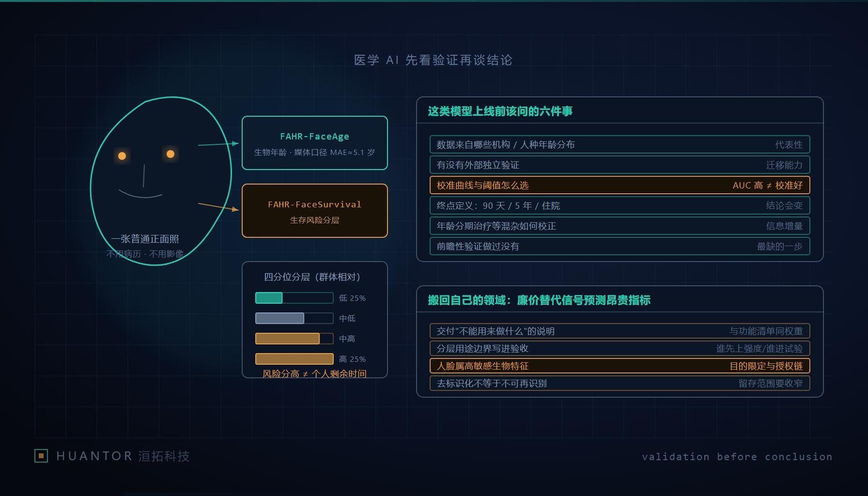Click the HUANTOR 洹拓科技 brand text
The image size is (868, 496).
pos(123,456)
